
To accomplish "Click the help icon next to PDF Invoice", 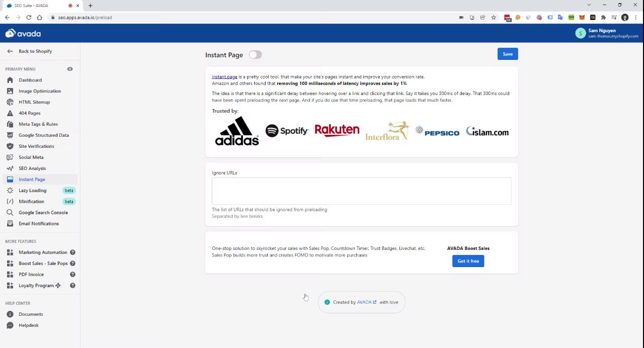I will pyautogui.click(x=72, y=275).
